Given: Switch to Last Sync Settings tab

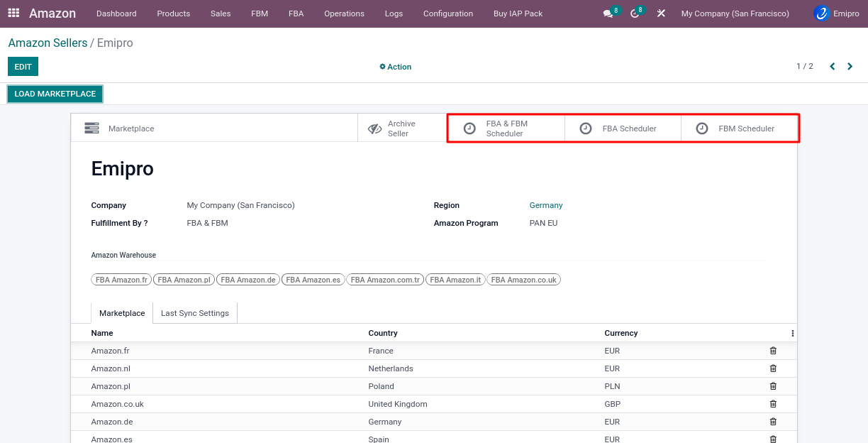Looking at the screenshot, I should point(194,313).
